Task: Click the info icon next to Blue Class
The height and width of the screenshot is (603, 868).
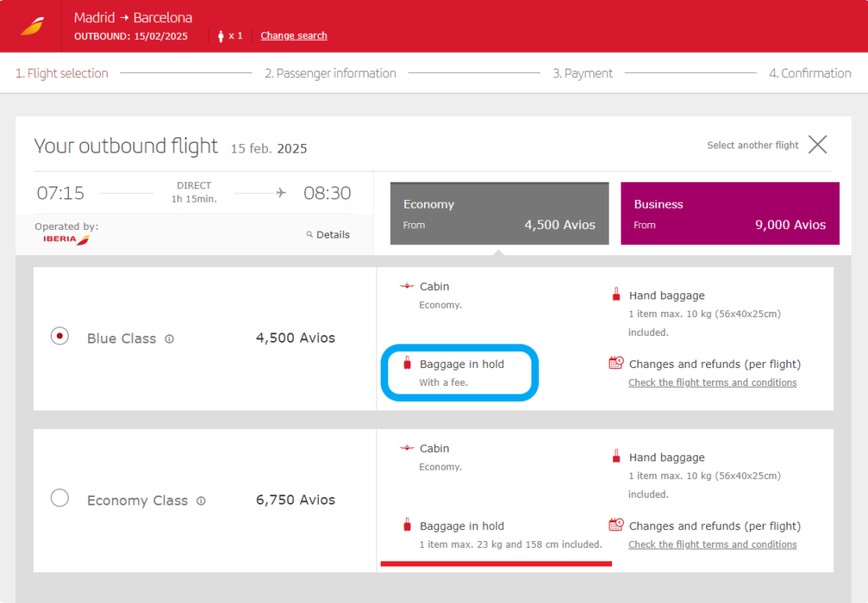Action: click(170, 338)
